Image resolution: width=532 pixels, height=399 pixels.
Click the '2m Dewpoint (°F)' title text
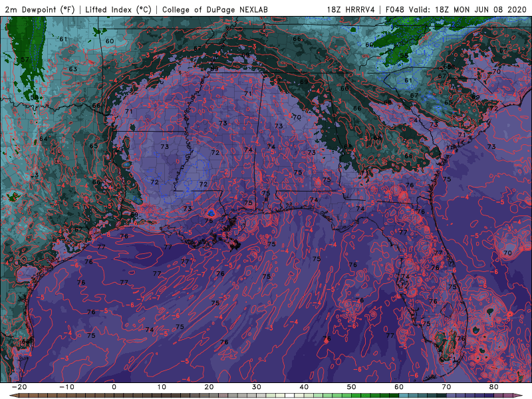(40, 9)
